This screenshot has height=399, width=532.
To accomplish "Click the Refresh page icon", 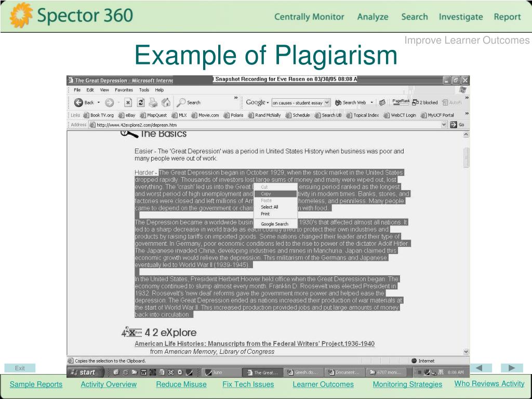I will point(141,102).
